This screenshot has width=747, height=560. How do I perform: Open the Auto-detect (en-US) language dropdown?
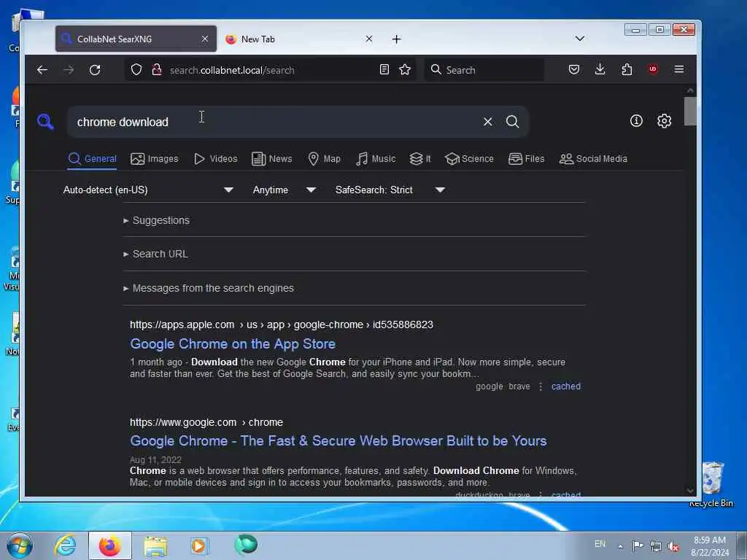[148, 190]
